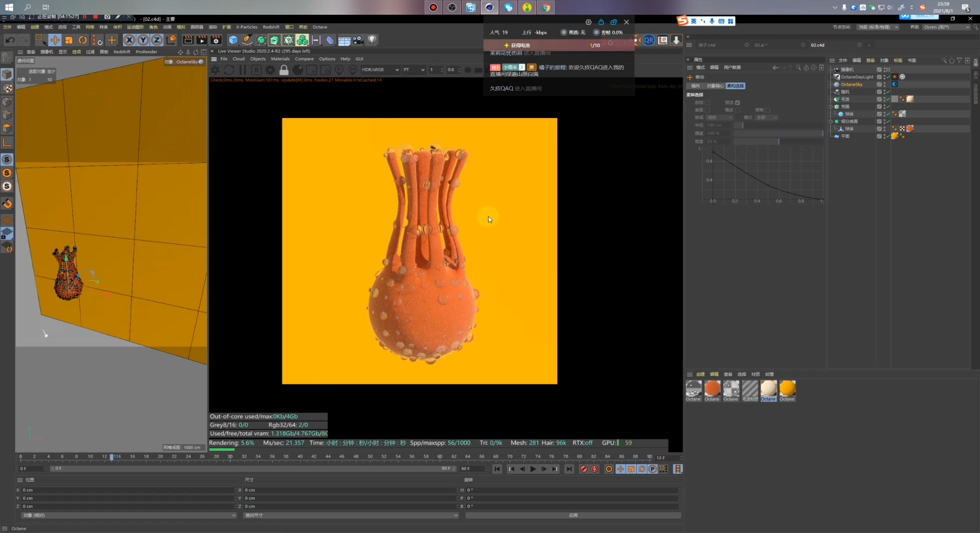Open the Live Viewer Objects menu
The image size is (980, 533).
(258, 59)
